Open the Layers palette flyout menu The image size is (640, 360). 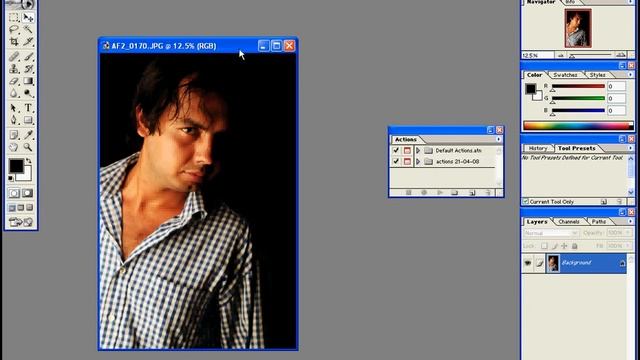tap(630, 221)
